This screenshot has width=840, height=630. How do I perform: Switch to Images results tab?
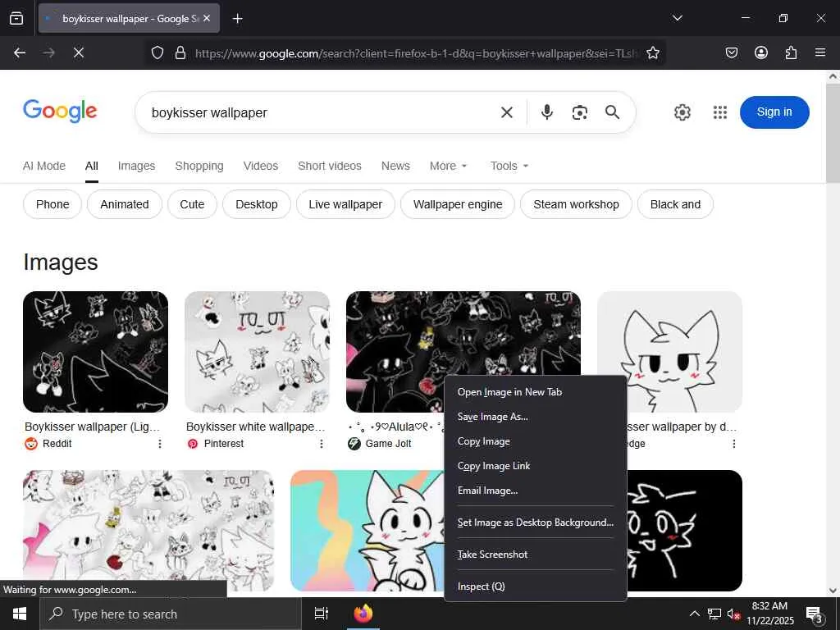click(137, 166)
